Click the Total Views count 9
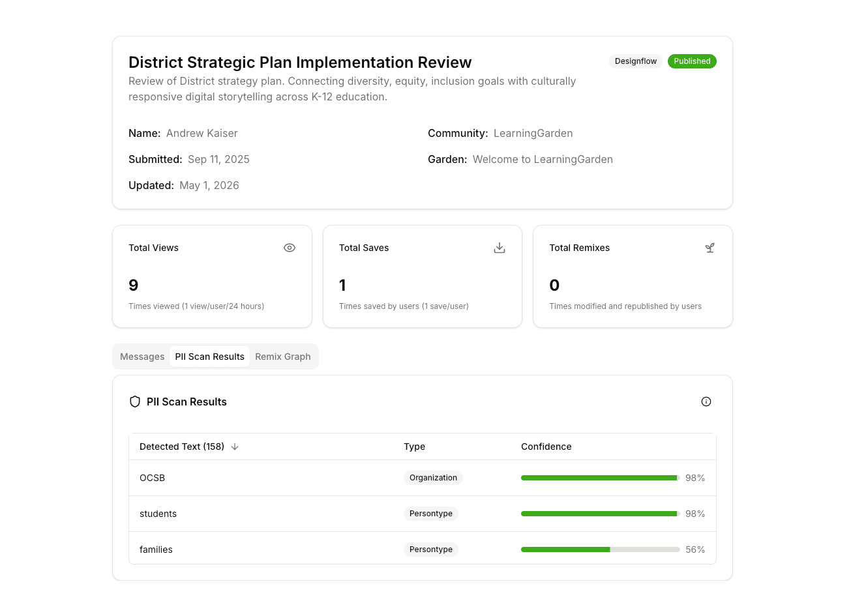 coord(134,285)
